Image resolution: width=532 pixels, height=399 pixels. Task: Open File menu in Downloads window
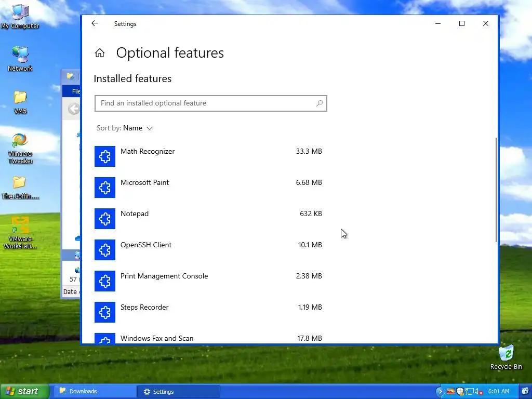76,91
